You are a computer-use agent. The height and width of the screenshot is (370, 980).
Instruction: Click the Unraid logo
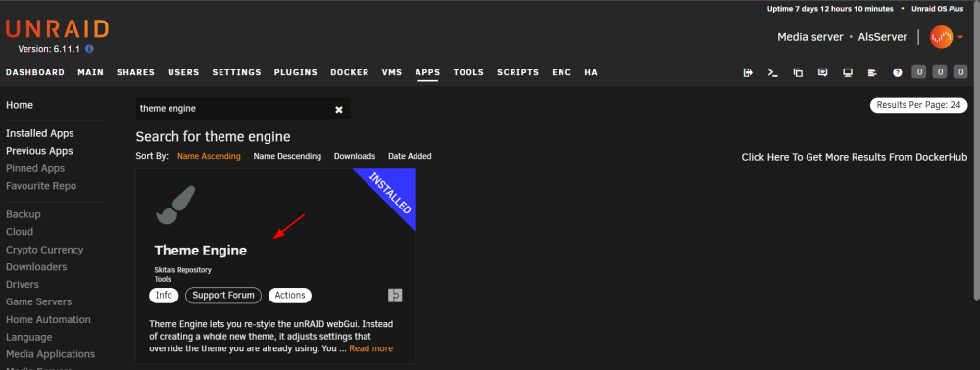(57, 29)
